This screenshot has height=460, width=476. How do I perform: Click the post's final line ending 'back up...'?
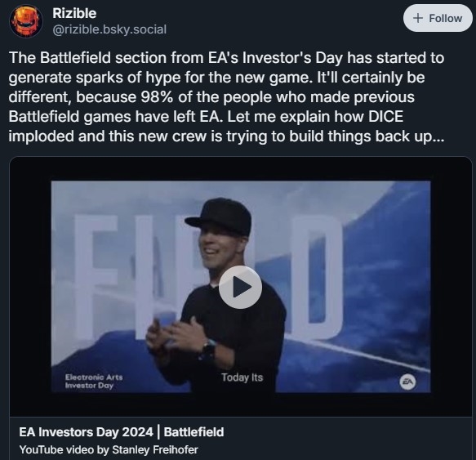[226, 136]
